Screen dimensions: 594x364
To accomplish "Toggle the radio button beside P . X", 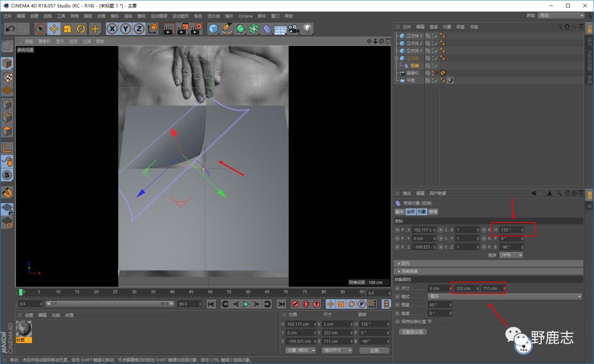I will point(397,230).
